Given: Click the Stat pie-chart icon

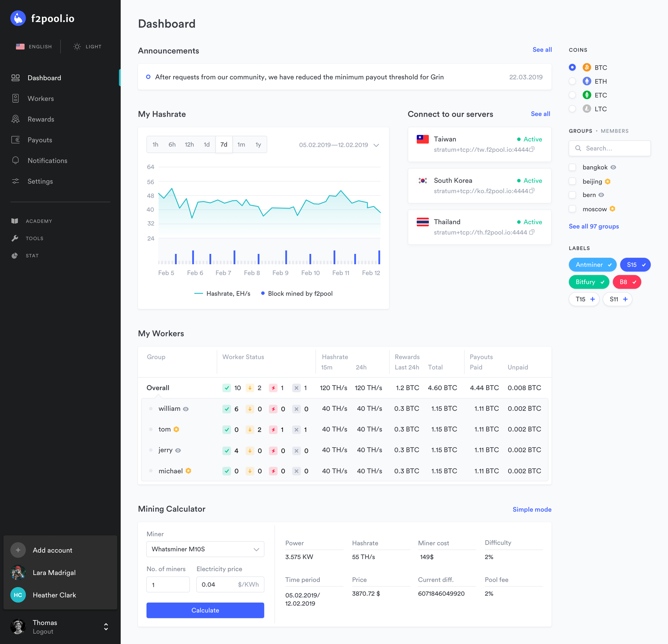Looking at the screenshot, I should pyautogui.click(x=15, y=255).
